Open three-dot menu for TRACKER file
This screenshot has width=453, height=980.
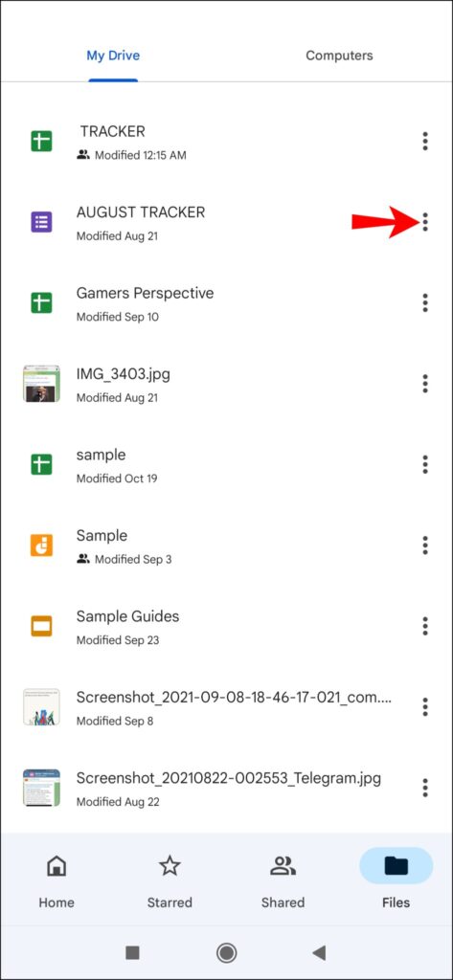point(425,142)
